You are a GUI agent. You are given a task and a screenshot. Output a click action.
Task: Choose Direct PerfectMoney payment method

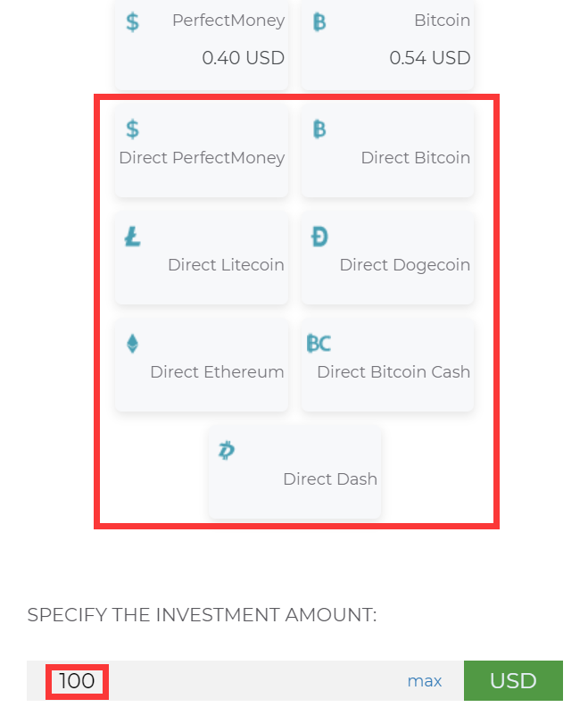(202, 151)
